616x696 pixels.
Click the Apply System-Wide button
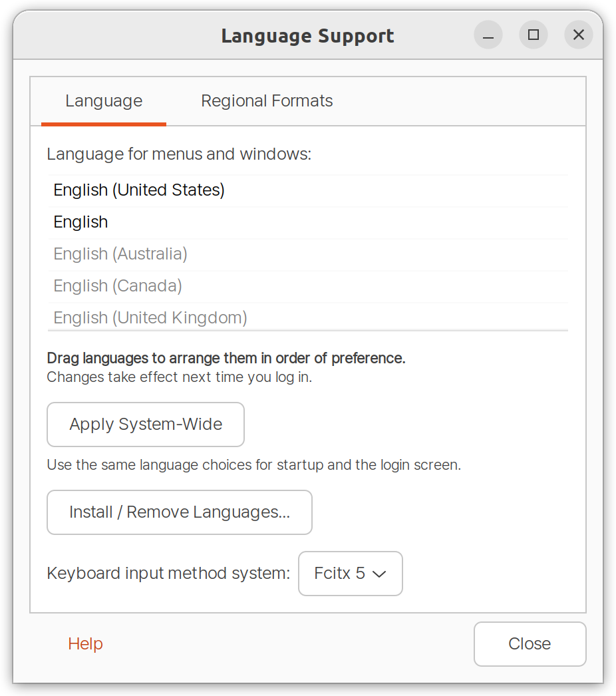(145, 425)
